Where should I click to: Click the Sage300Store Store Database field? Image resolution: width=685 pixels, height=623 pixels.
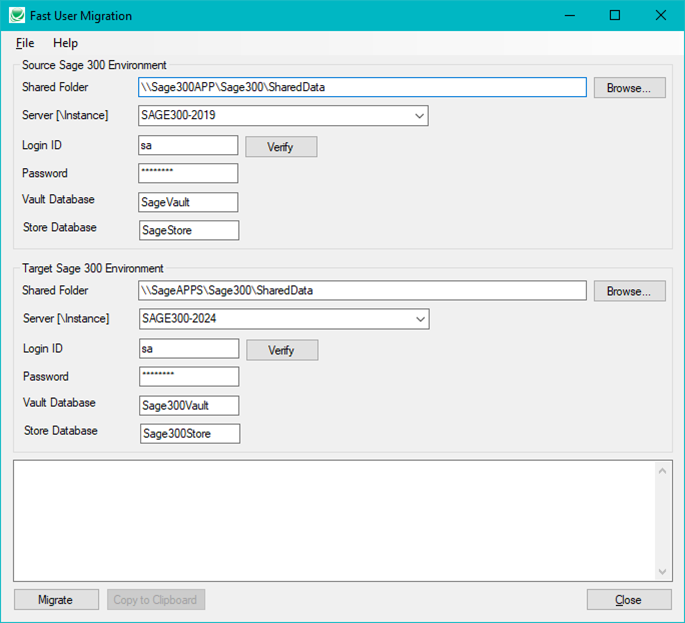[x=190, y=434]
